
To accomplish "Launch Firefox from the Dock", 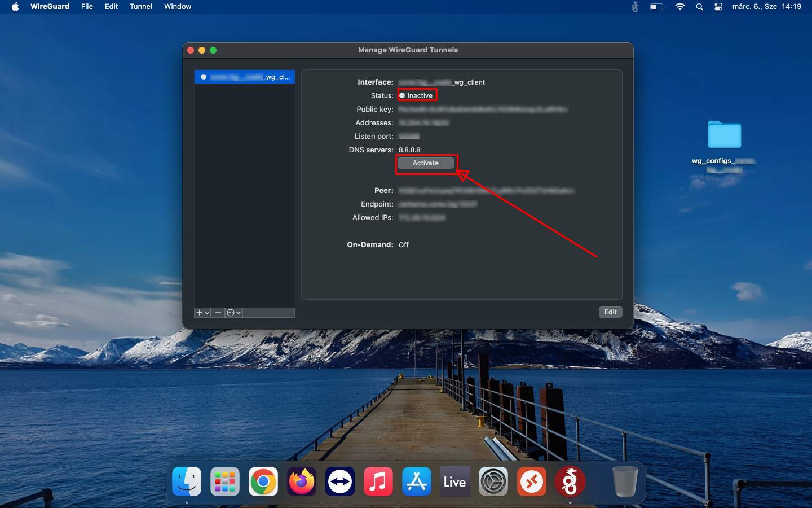I will point(302,481).
